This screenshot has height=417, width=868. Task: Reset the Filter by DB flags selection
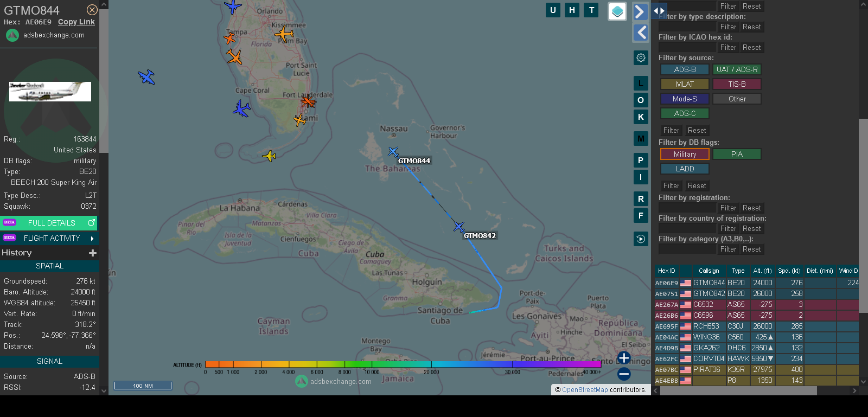click(697, 186)
